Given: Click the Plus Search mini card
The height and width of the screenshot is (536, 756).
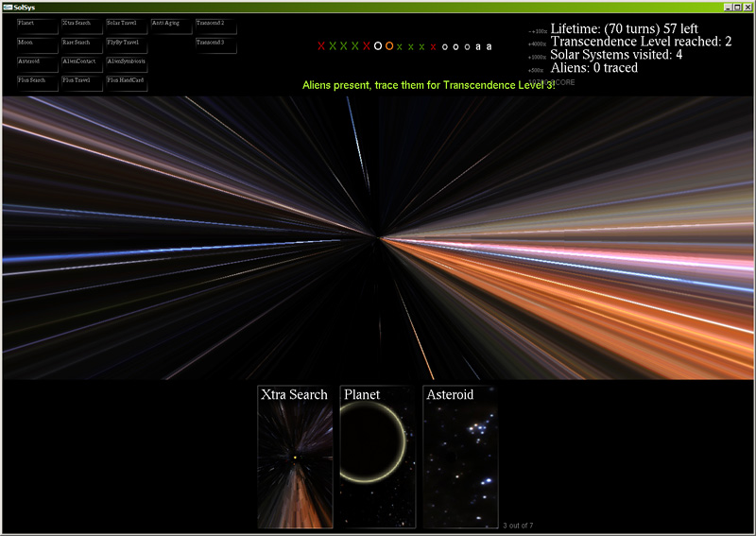Looking at the screenshot, I should click(x=37, y=83).
